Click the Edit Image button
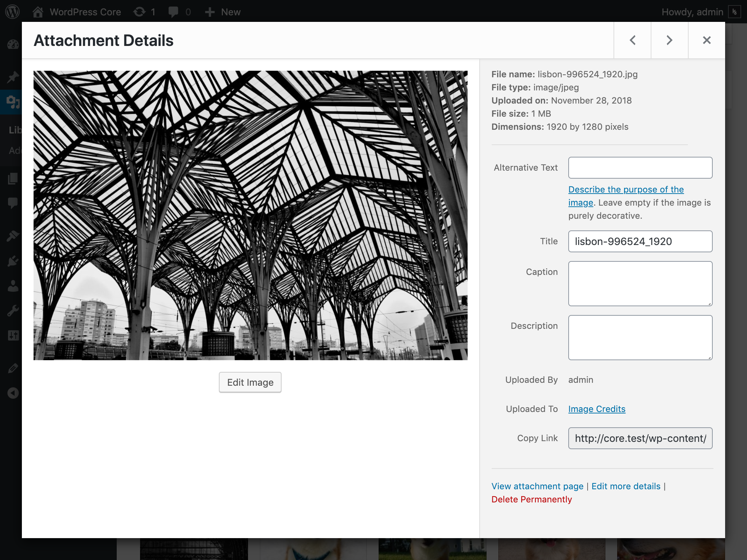The height and width of the screenshot is (560, 747). tap(250, 382)
